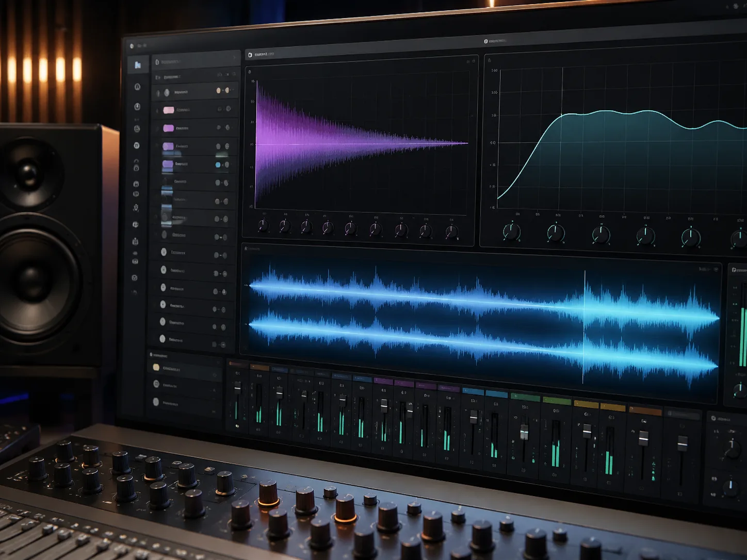The width and height of the screenshot is (747, 560).
Task: Click the small icon at the EQ curve panel's top-left
Action: coord(489,60)
